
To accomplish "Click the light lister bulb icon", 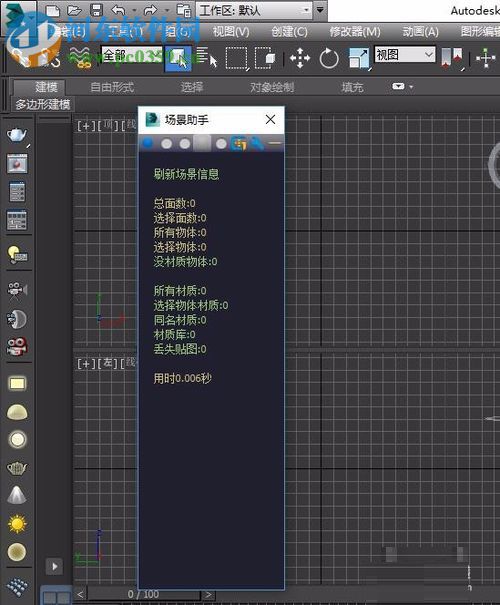I will point(17,255).
